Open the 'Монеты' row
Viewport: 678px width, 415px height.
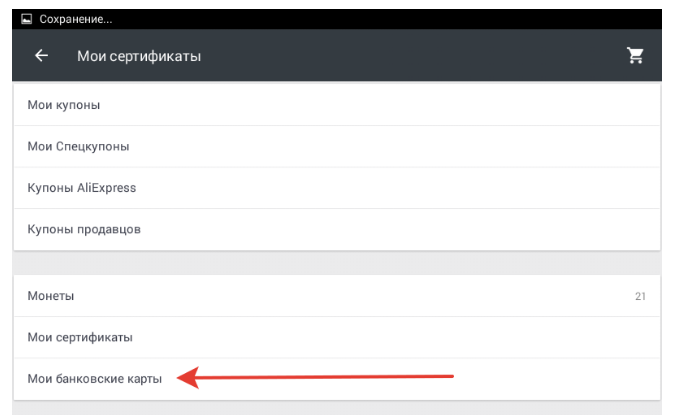coord(51,296)
